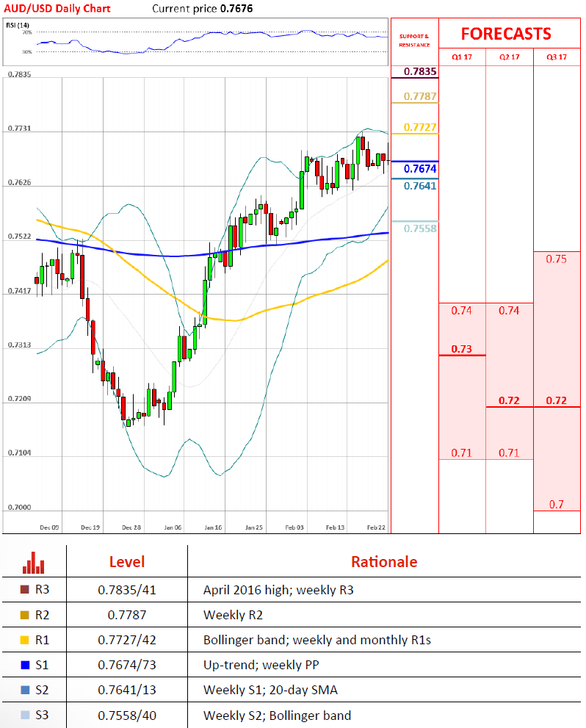This screenshot has height=728, width=586.
Task: Click the 0.7000 price axis label
Action: click(20, 507)
